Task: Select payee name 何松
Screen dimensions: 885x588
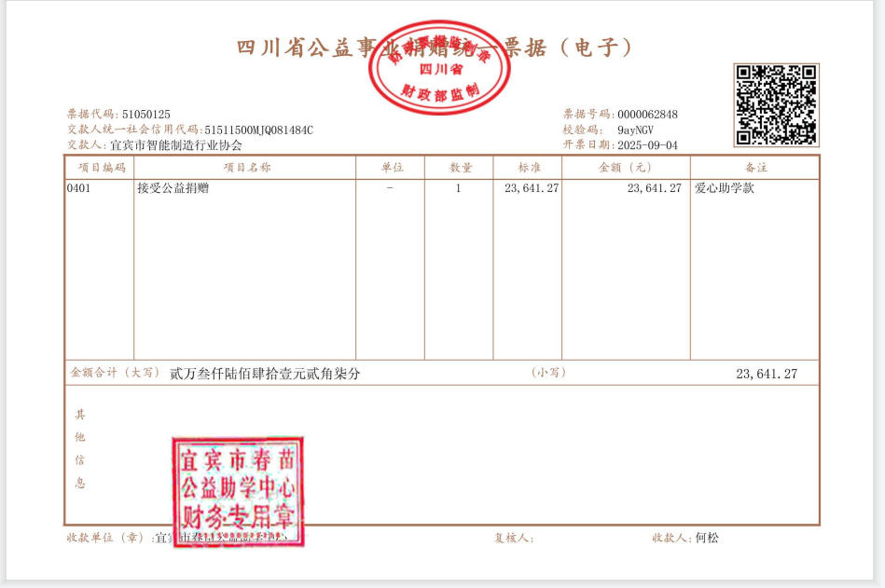Action: [x=707, y=538]
